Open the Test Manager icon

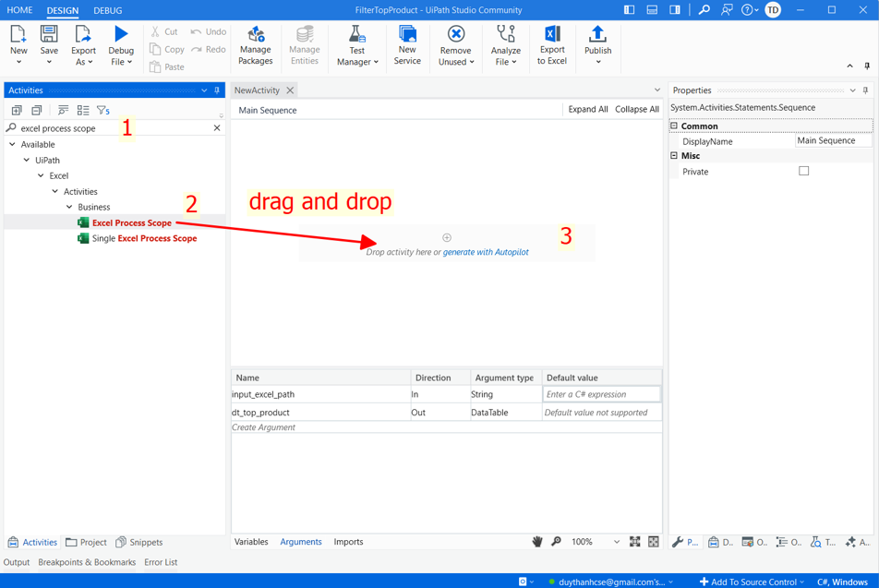[x=357, y=34]
